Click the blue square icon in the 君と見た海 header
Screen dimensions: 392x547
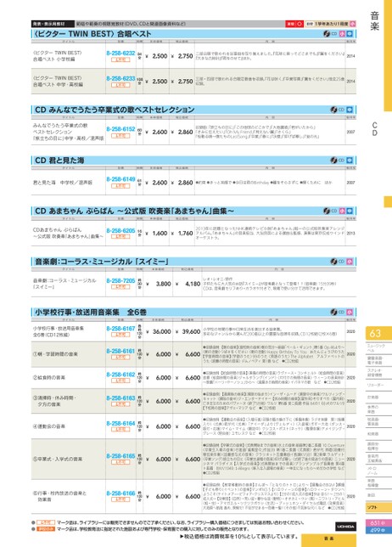(x=350, y=161)
